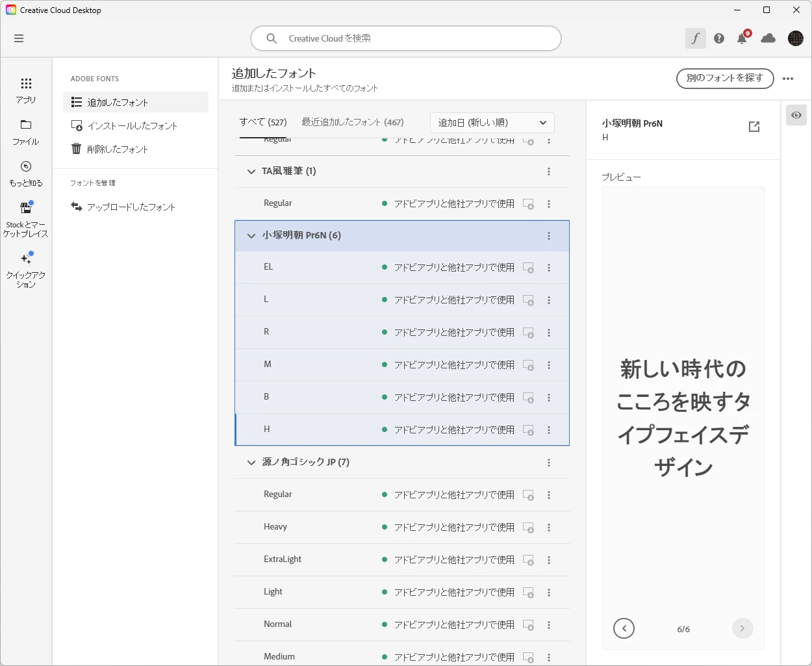
Task: Click the next preview arrow
Action: tap(742, 628)
